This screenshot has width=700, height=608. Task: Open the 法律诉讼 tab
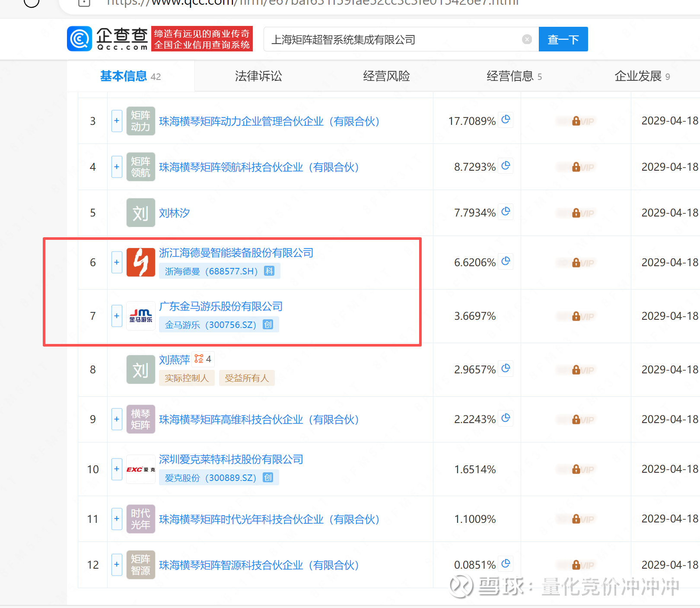[258, 76]
